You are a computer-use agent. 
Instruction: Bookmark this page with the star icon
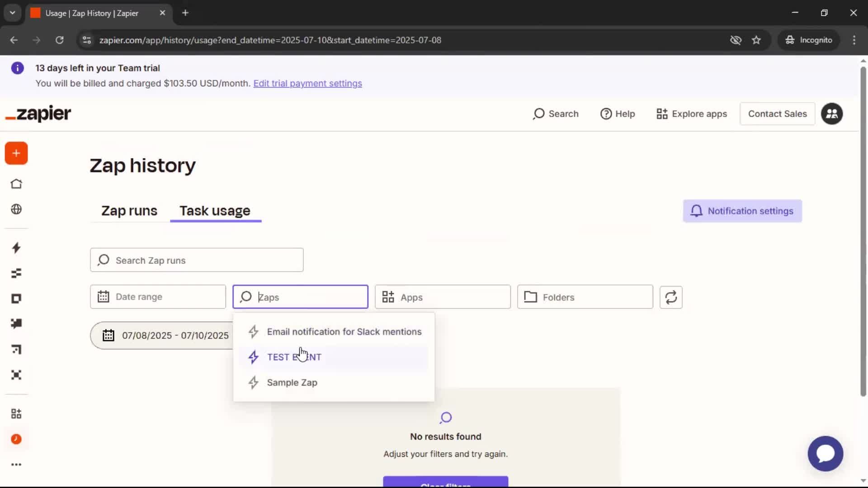click(x=756, y=40)
